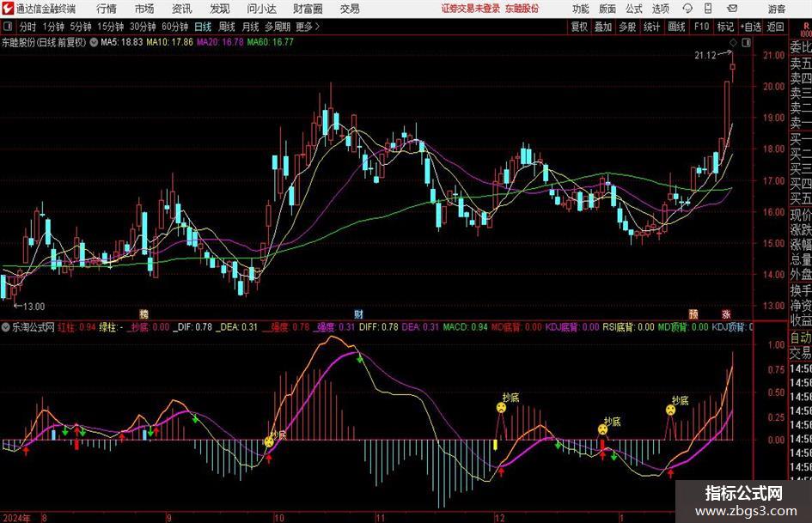Click the 抄底 smiley icon near October
Image resolution: width=812 pixels, height=523 pixels.
pyautogui.click(x=269, y=441)
